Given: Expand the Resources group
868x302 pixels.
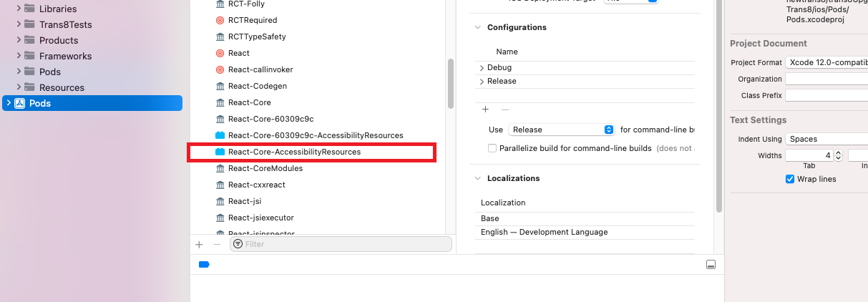Looking at the screenshot, I should [x=18, y=87].
